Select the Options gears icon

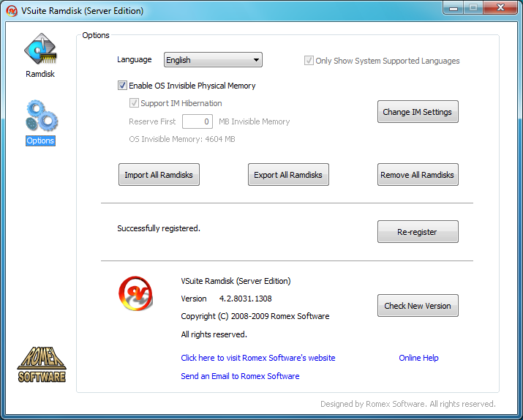tap(42, 116)
